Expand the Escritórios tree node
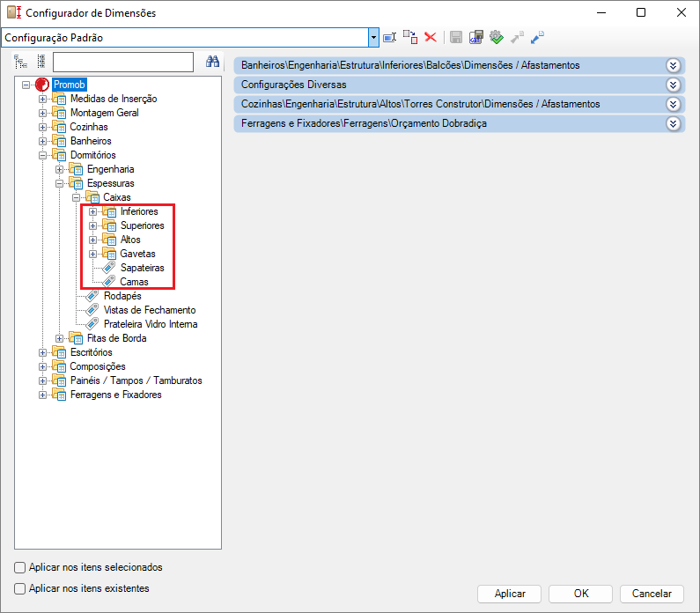The image size is (700, 613). 42,352
